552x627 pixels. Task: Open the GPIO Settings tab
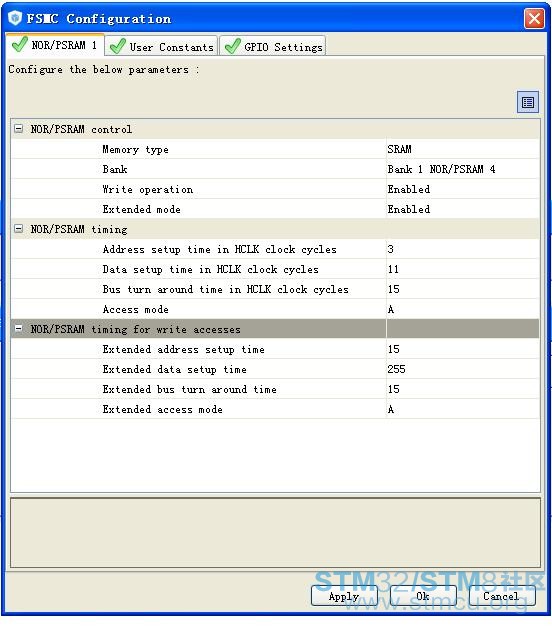pos(273,46)
